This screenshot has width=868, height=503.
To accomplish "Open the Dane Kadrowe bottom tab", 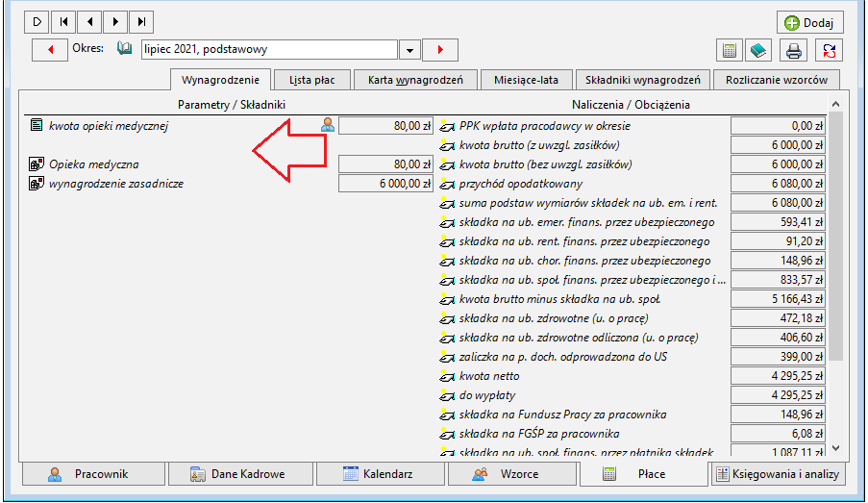I will [241, 474].
